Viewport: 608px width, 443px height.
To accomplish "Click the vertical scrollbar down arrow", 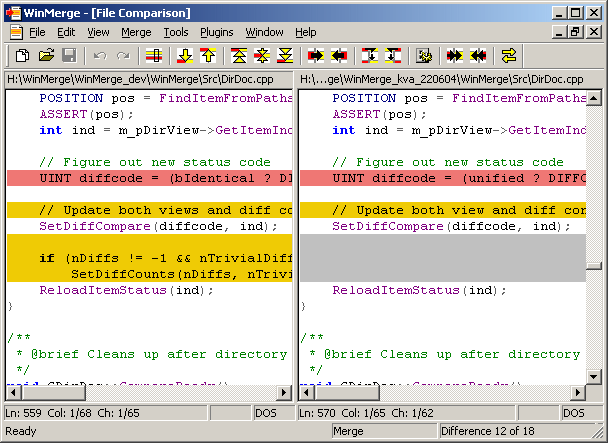I will (x=594, y=376).
